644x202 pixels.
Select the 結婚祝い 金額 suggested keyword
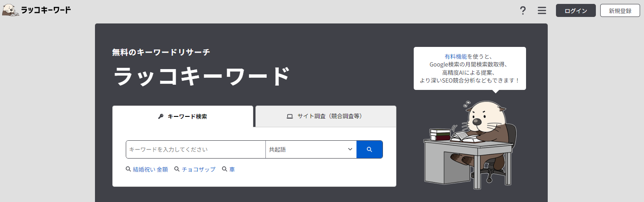tap(150, 169)
